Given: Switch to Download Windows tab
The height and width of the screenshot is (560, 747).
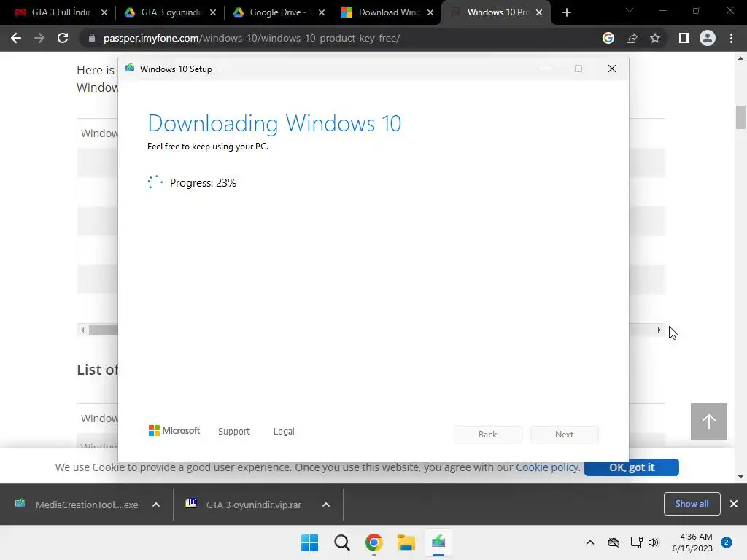Looking at the screenshot, I should [x=386, y=12].
